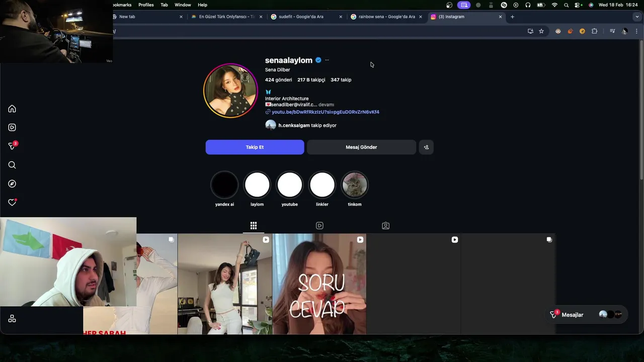
Task: Open the yandex ai story highlight
Action: [224, 185]
